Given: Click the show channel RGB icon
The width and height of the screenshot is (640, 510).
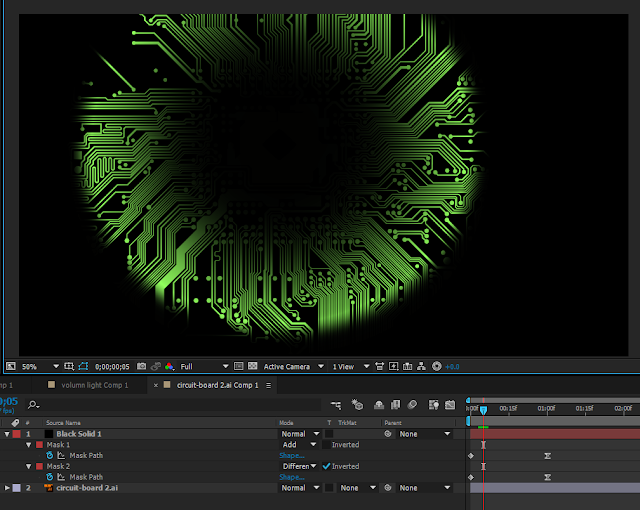Looking at the screenshot, I should click(x=167, y=367).
